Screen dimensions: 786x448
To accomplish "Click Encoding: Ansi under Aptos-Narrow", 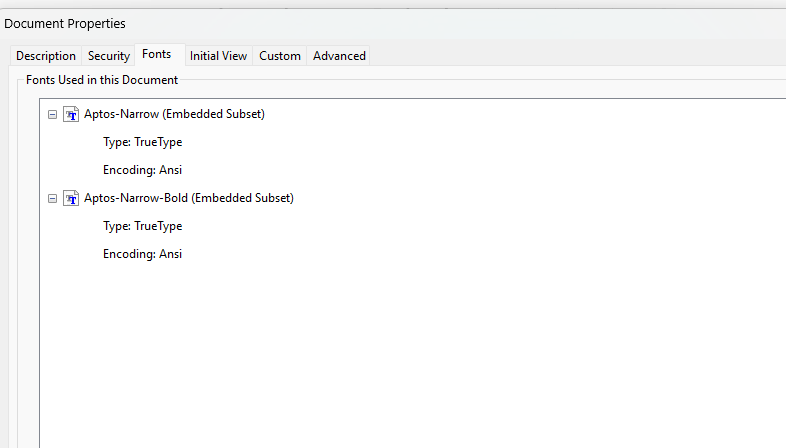I will click(142, 170).
